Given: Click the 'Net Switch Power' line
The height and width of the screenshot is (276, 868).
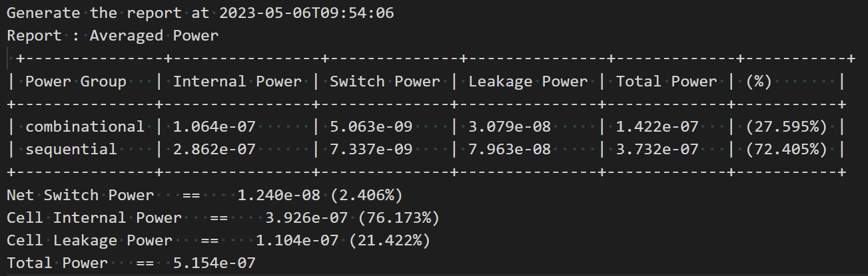Looking at the screenshot, I should [204, 195].
